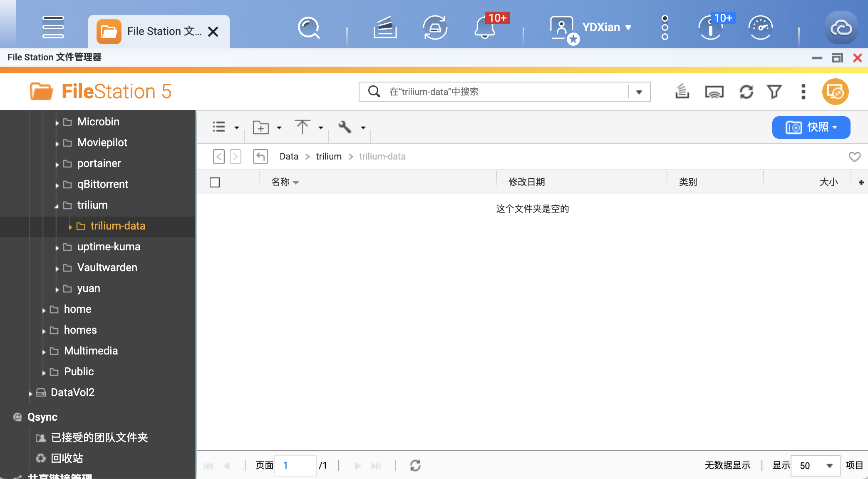The width and height of the screenshot is (868, 479).
Task: Select the qBittorrent folder in tree
Action: coord(103,184)
